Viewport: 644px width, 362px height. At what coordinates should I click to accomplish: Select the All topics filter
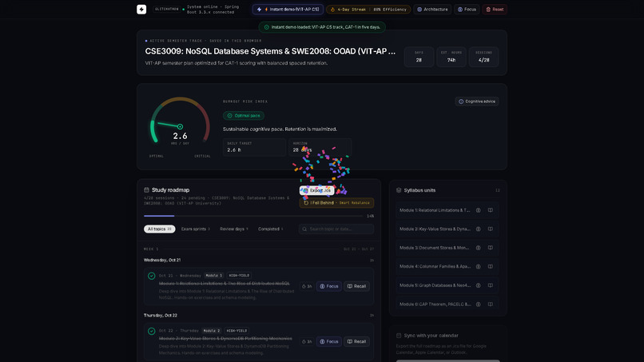[x=159, y=229]
